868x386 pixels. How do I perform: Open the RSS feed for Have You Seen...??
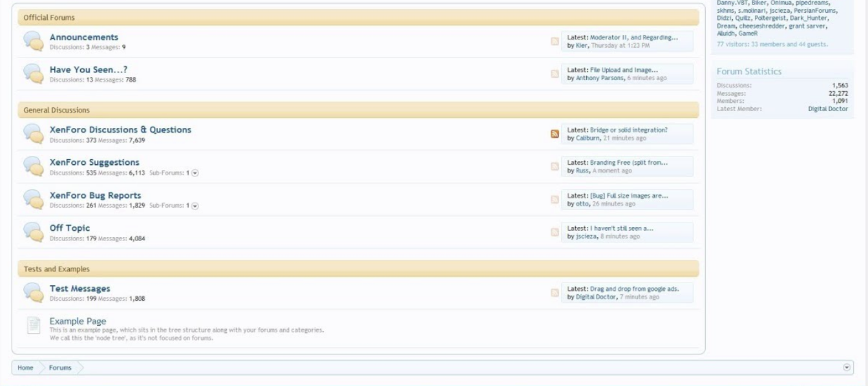555,74
